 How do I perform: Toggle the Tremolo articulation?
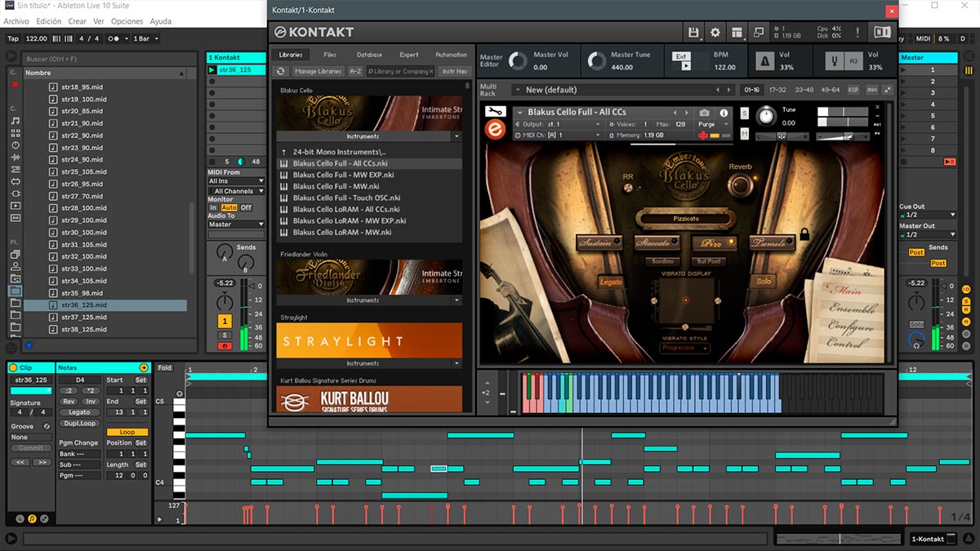pos(772,242)
